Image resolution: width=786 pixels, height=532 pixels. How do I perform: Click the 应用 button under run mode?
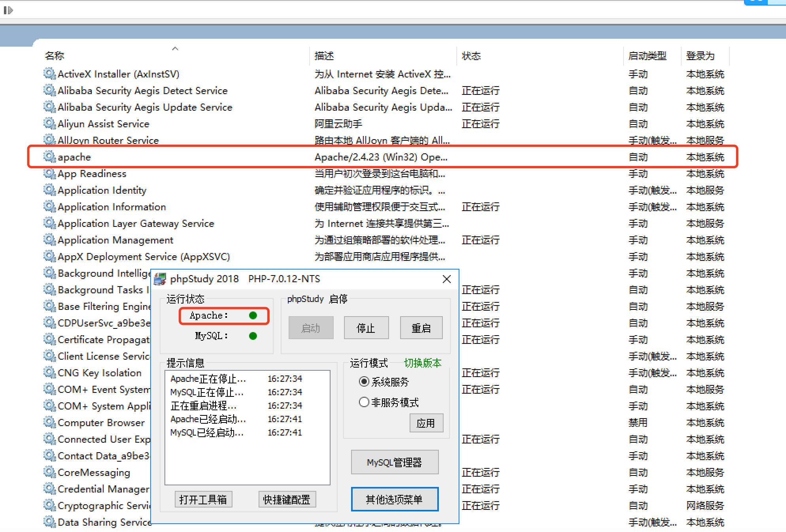(426, 423)
